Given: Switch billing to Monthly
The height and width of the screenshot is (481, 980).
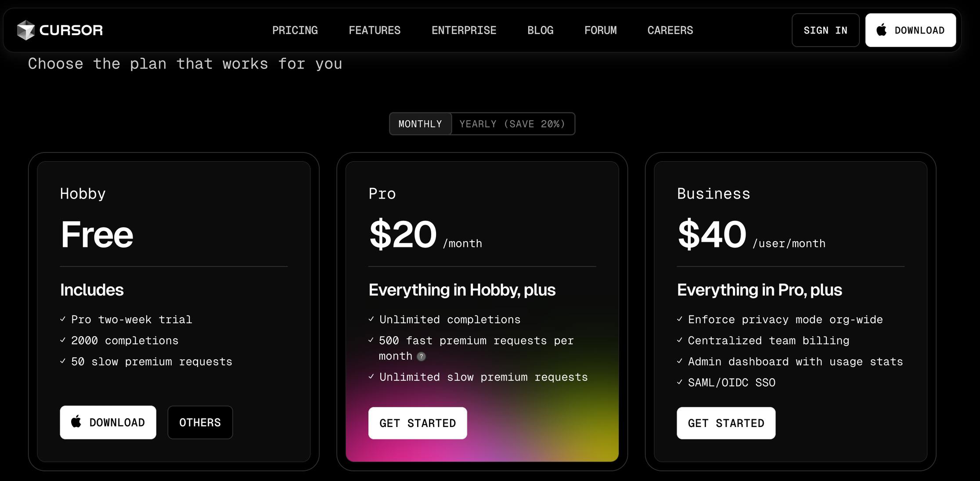Looking at the screenshot, I should 420,124.
